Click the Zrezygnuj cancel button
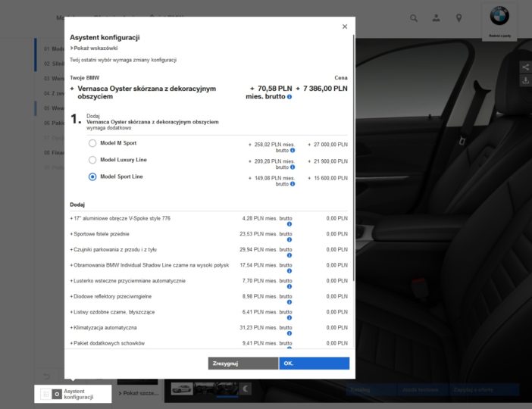Viewport: 532px width, 409px height. 243,364
